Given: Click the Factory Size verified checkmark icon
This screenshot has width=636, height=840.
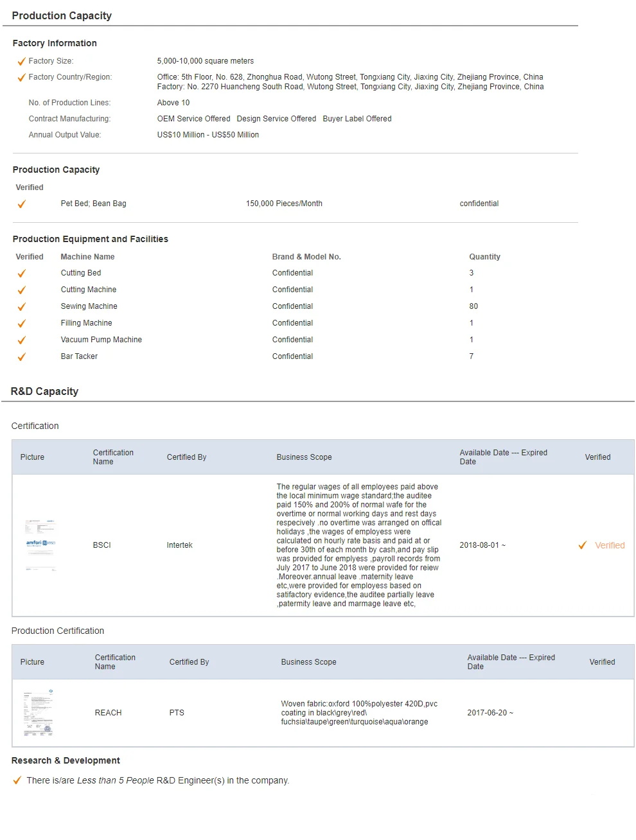Looking at the screenshot, I should coord(21,62).
